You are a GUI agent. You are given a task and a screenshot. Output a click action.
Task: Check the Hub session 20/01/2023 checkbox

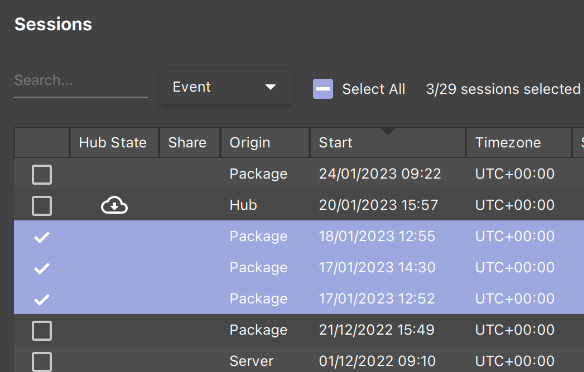[42, 206]
